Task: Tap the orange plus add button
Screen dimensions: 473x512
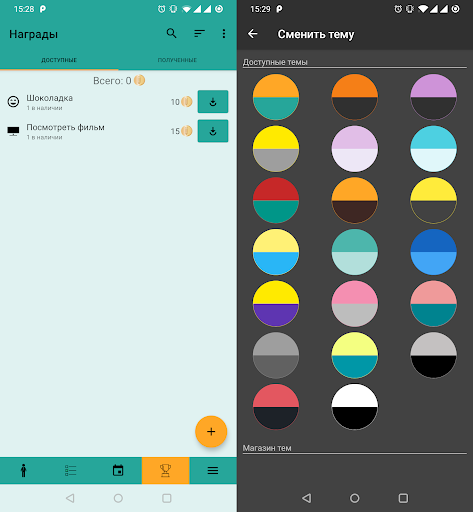Action: [x=211, y=432]
